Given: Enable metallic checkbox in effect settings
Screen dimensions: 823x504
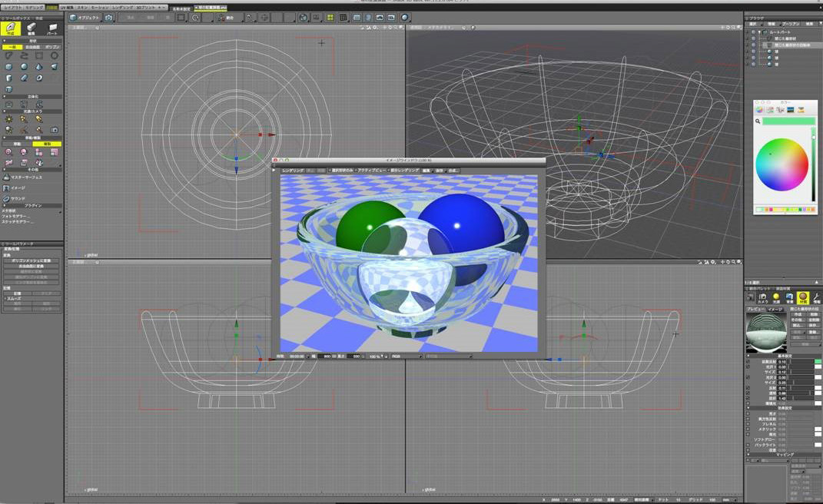Looking at the screenshot, I should point(748,429).
